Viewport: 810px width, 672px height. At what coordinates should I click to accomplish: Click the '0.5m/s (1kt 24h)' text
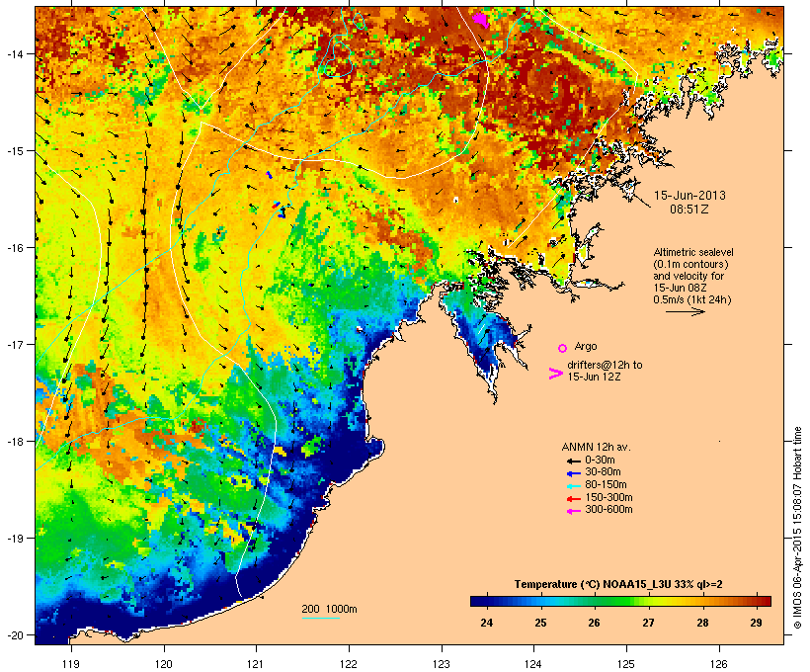(x=692, y=299)
